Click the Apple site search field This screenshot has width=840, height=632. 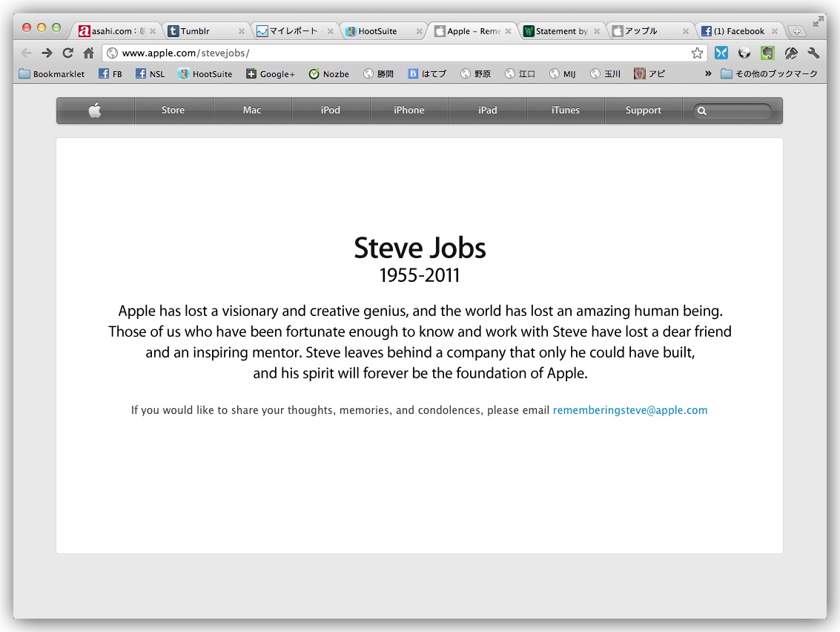(738, 111)
